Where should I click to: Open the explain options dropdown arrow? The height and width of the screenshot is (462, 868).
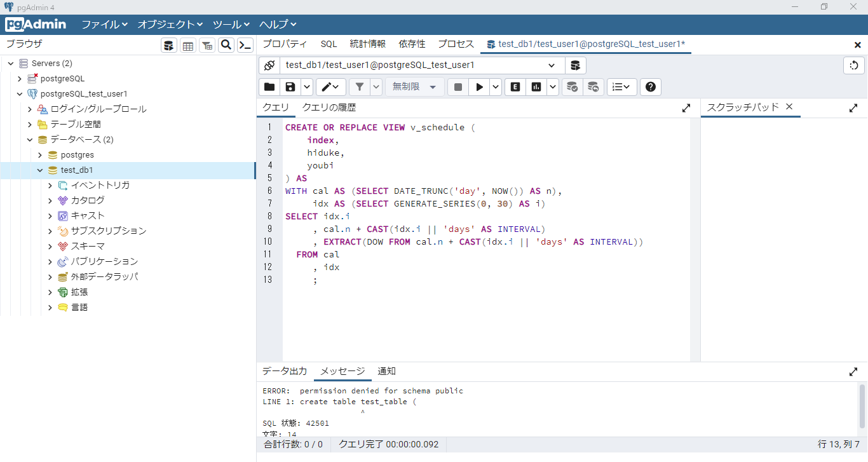552,87
